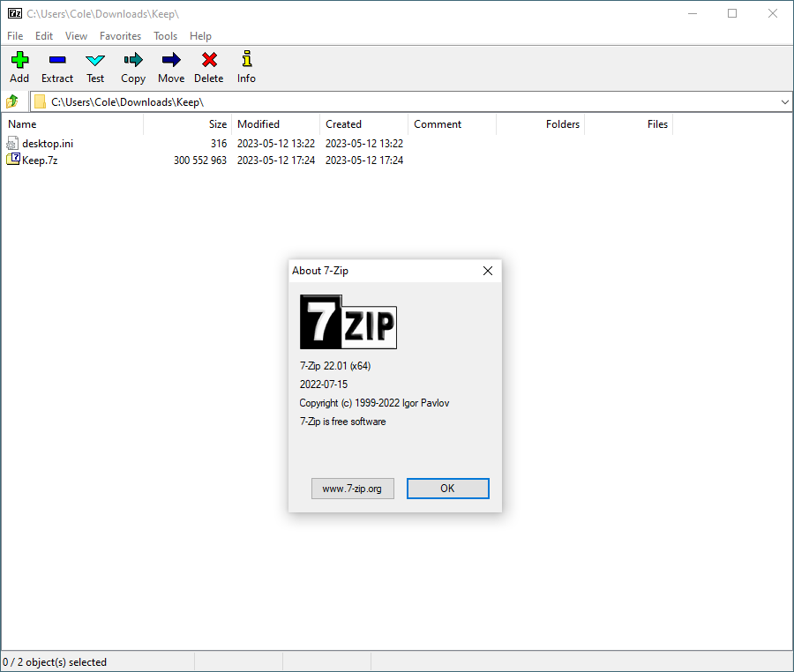Click desktop.ini created date 2023-05-12 13:22
The image size is (794, 672).
(364, 144)
